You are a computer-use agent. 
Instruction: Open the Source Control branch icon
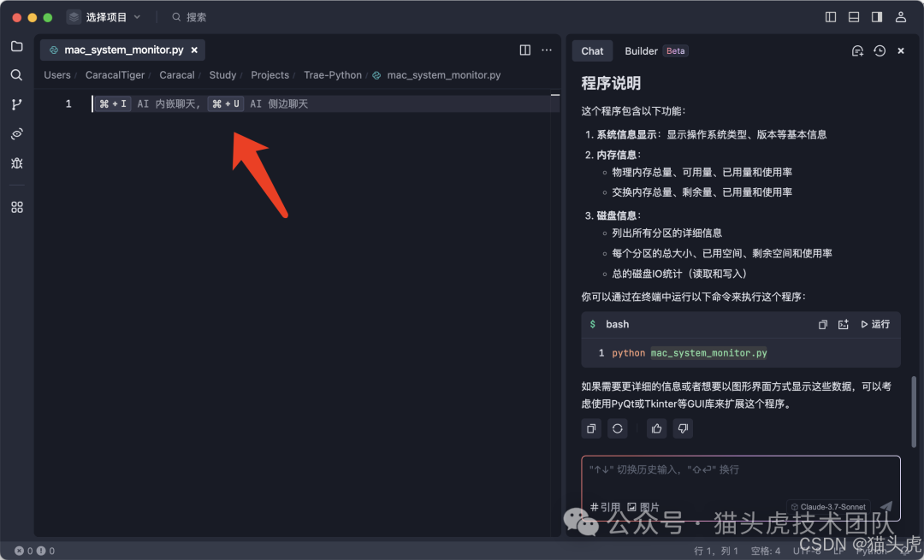17,104
